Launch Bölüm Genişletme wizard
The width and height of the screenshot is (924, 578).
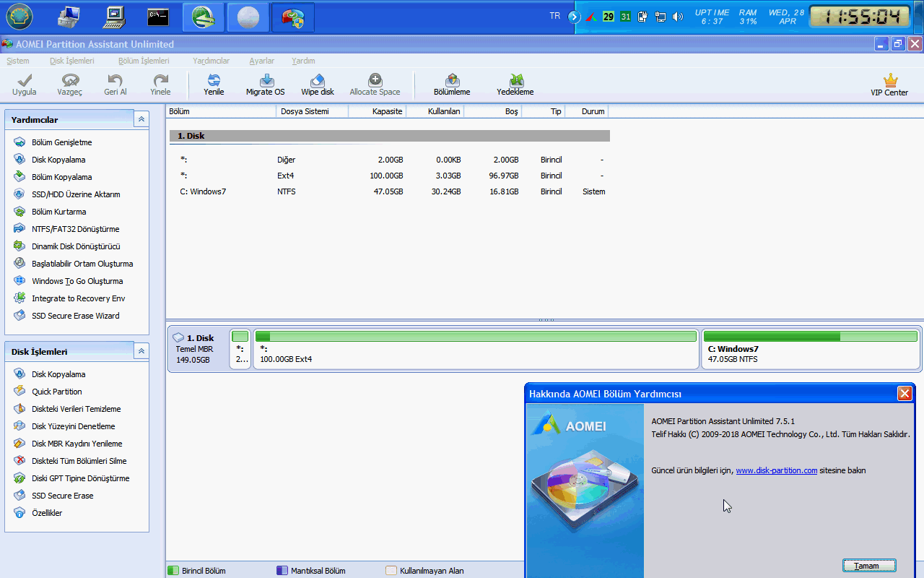[53, 142]
